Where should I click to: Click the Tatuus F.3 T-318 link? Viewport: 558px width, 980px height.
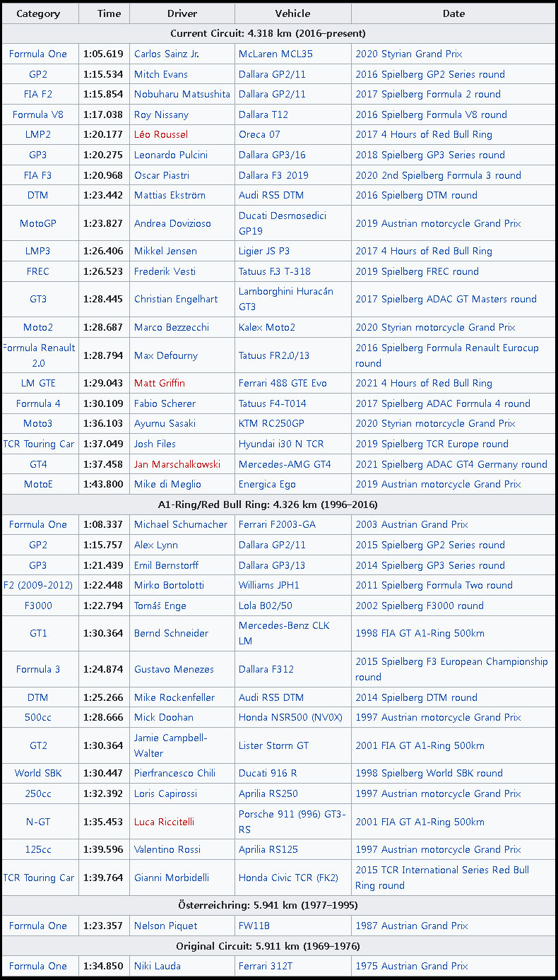pos(275,271)
